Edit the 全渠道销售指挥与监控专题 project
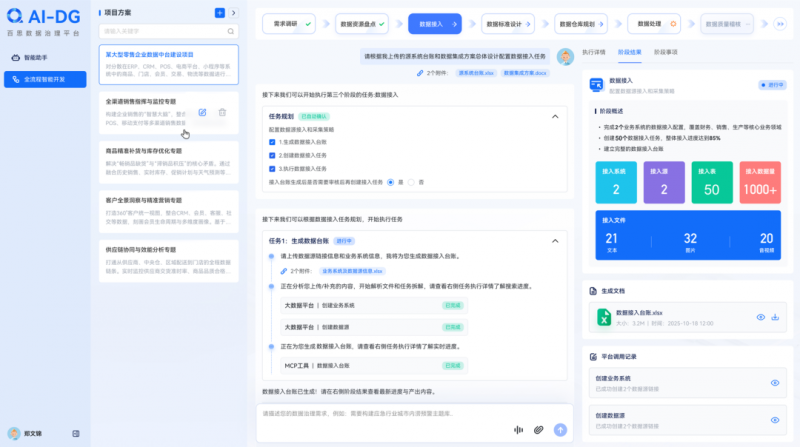Image resolution: width=800 pixels, height=447 pixels. pyautogui.click(x=203, y=112)
